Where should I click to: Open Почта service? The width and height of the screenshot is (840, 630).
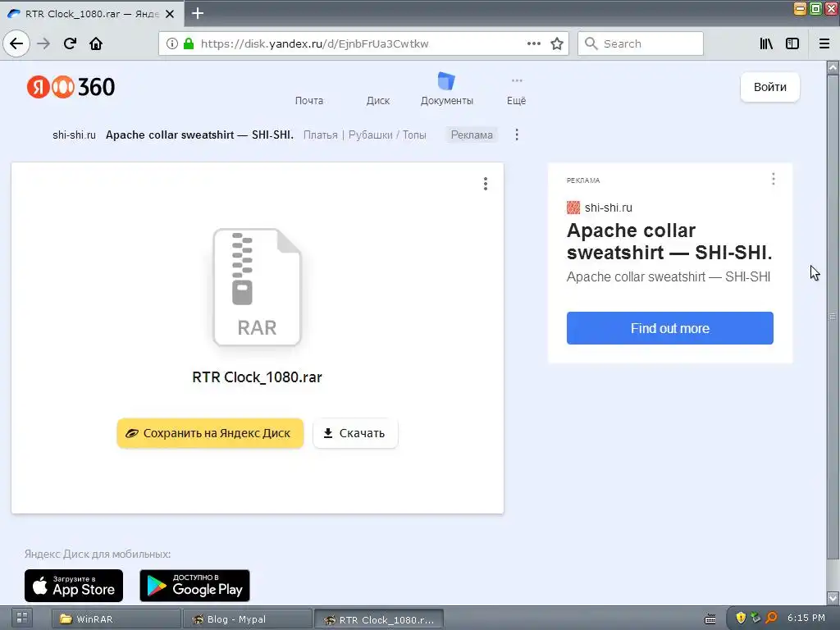[x=309, y=101]
